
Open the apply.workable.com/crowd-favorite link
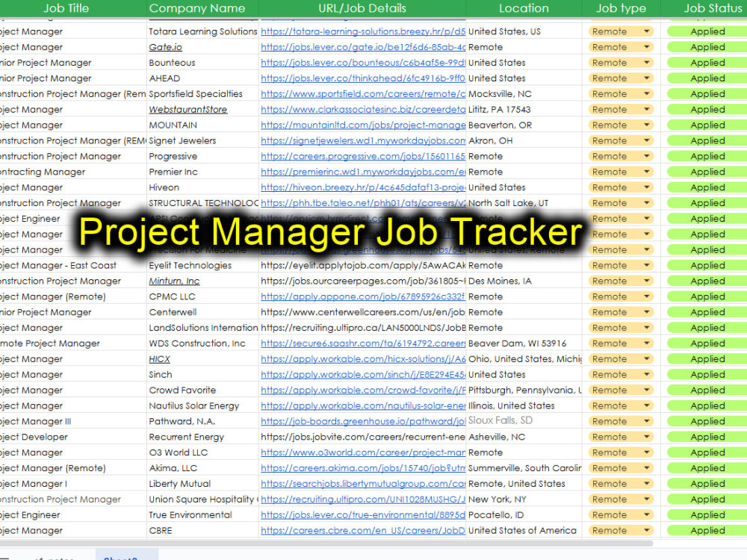pos(363,390)
